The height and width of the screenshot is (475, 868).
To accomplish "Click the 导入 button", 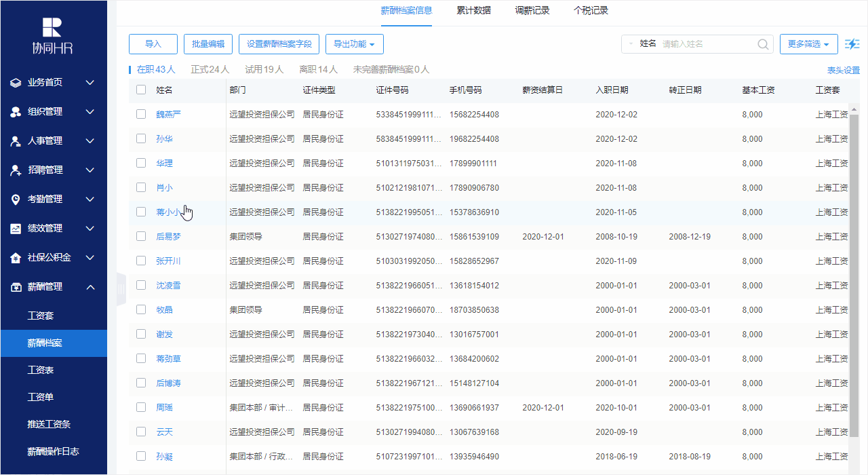I will coord(153,44).
